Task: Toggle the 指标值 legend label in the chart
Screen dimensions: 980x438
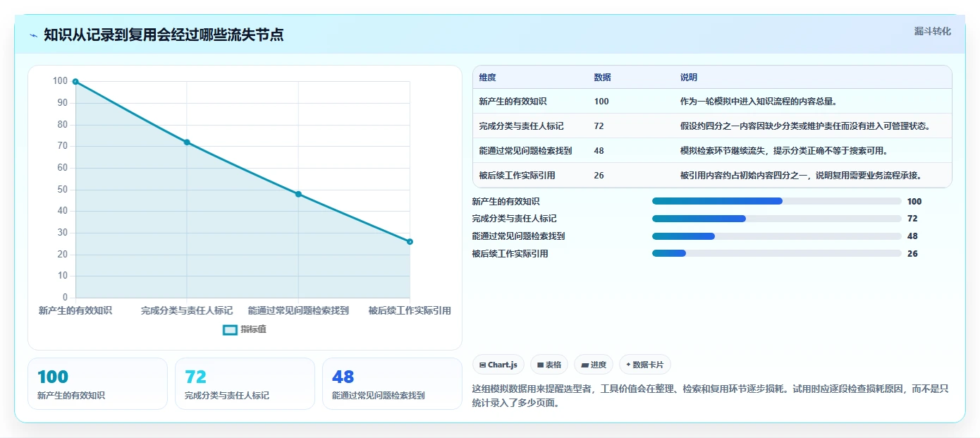Action: 253,329
